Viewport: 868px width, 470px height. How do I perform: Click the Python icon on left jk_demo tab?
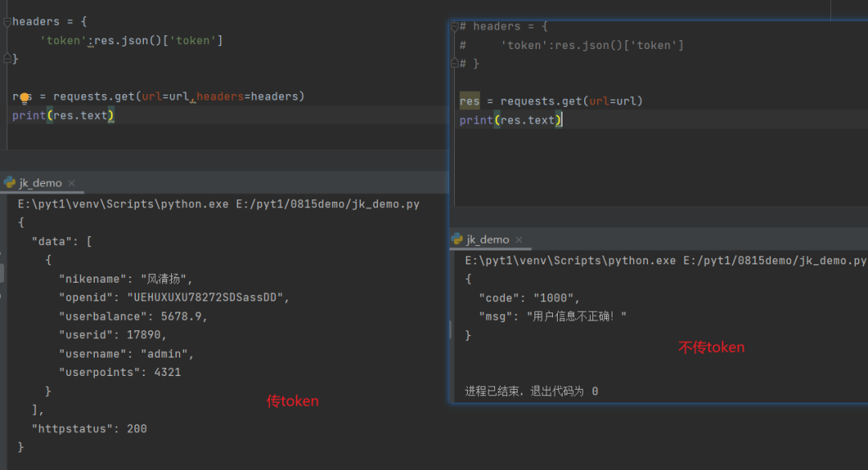10,182
